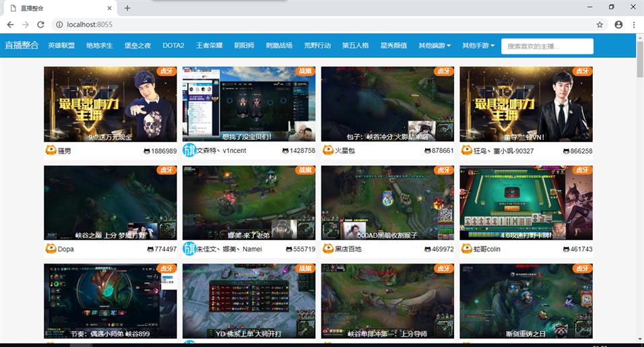Image resolution: width=644 pixels, height=347 pixels.
Task: Click the streamer name 骚男
Action: pos(65,151)
